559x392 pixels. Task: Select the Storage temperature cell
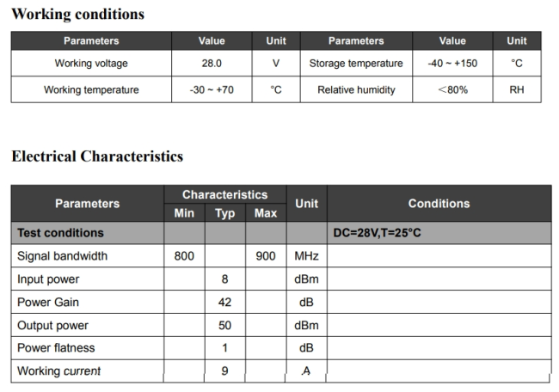(x=356, y=64)
